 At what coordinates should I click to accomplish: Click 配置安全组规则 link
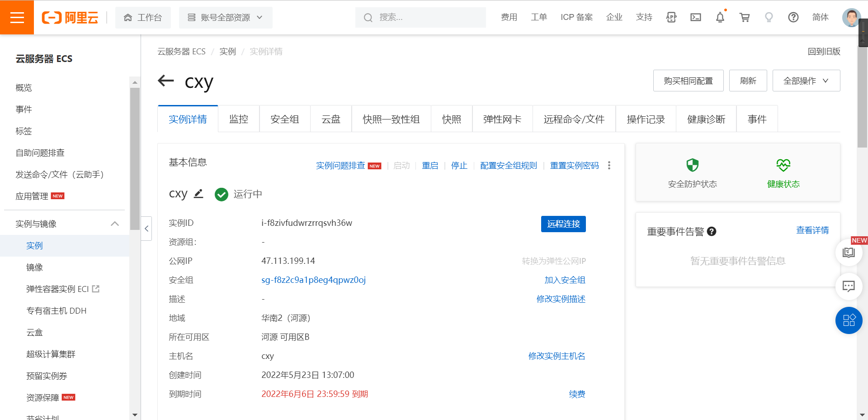point(509,166)
